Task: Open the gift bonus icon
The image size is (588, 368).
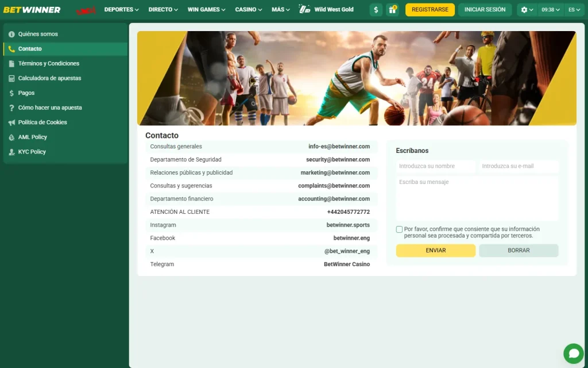Action: point(392,10)
